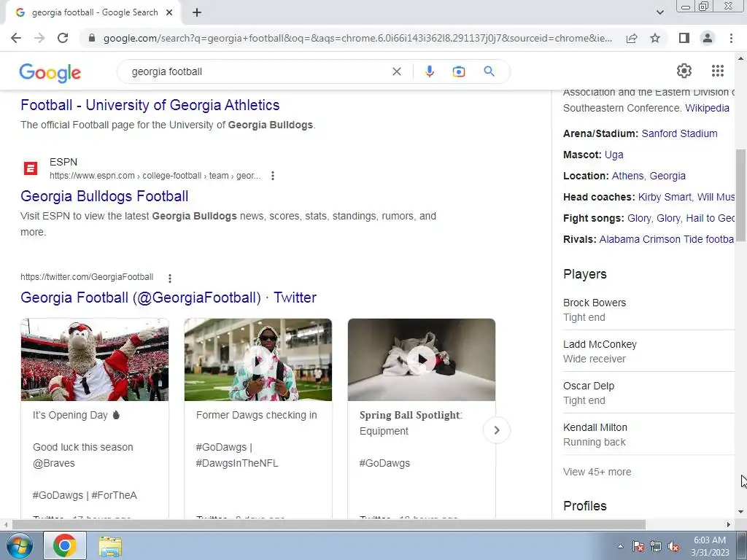Click the horizontal scrollbar thumb
The width and height of the screenshot is (747, 560).
[329, 524]
